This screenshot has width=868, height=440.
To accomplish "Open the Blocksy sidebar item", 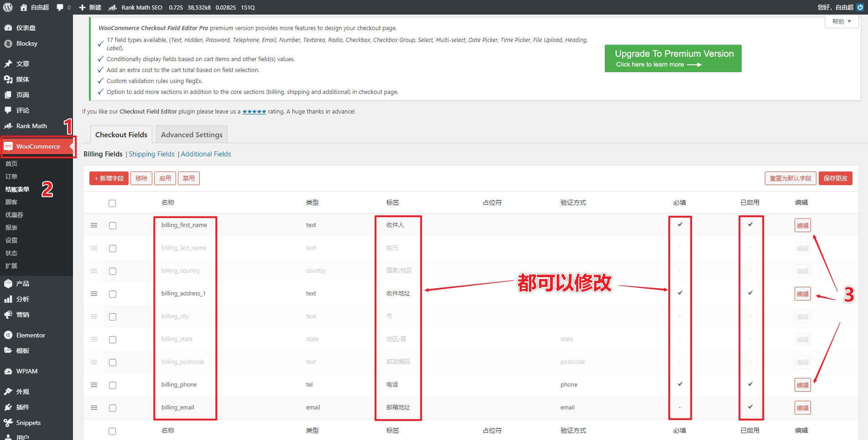I will click(x=27, y=43).
